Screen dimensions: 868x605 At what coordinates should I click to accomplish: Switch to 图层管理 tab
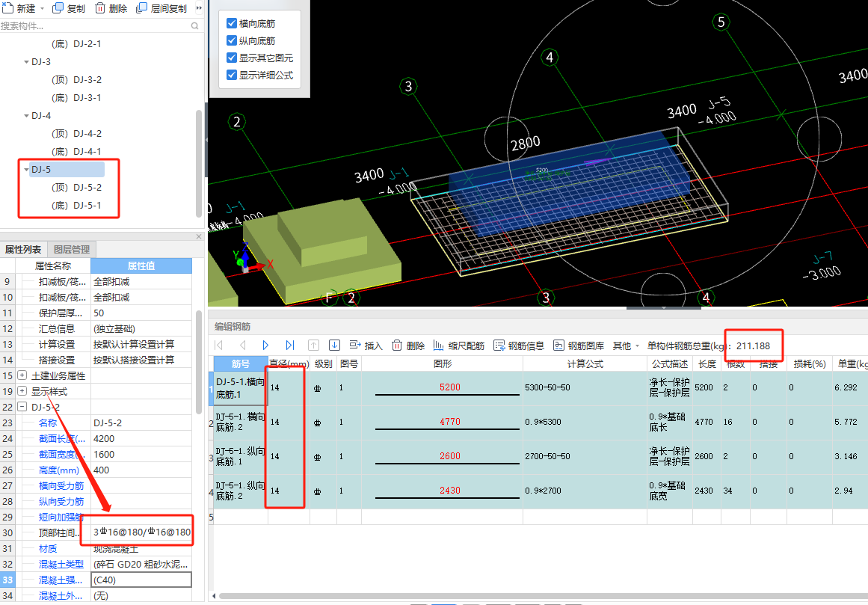[x=72, y=250]
